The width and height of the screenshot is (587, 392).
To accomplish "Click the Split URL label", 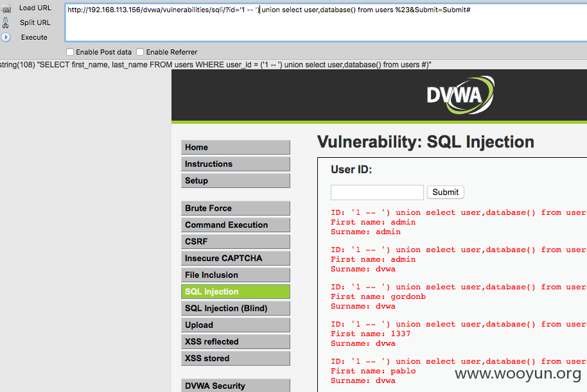I will tap(35, 22).
